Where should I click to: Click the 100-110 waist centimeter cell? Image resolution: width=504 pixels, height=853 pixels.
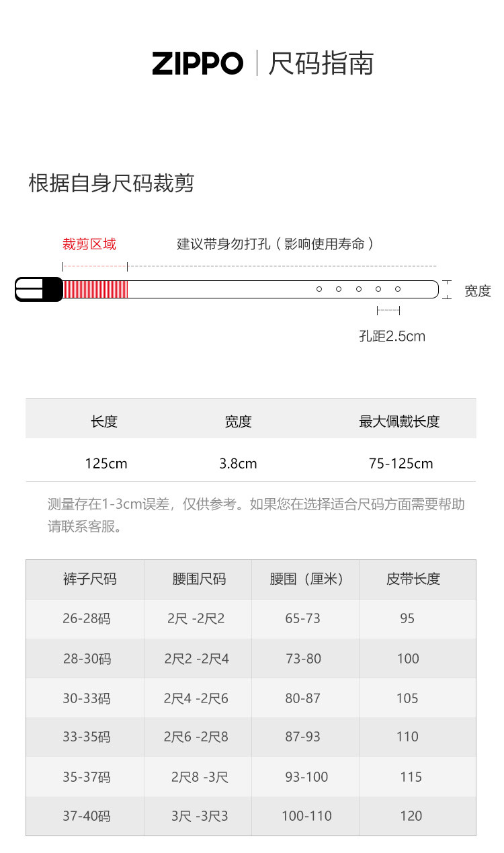306,816
